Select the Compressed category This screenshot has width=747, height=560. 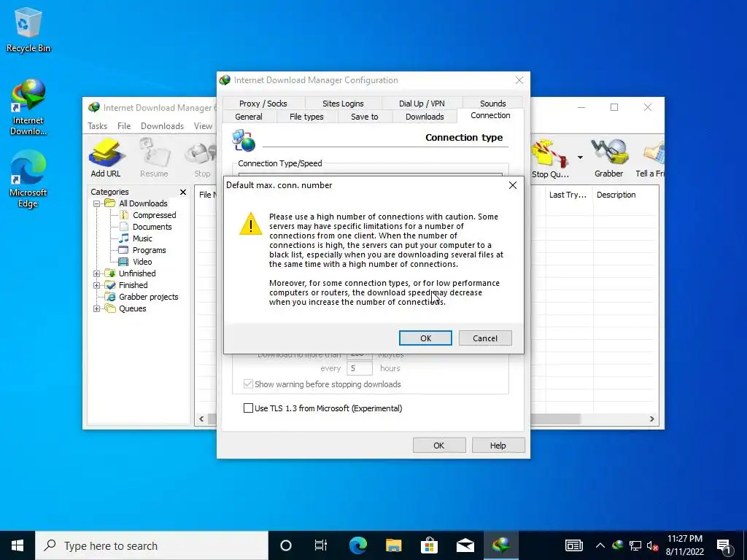(x=154, y=215)
